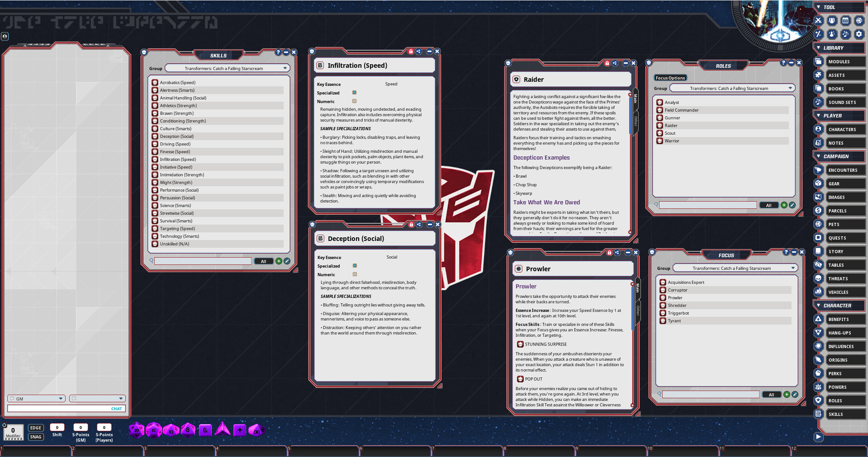The width and height of the screenshot is (868, 457).
Task: Open the Options gear icon
Action: [859, 34]
